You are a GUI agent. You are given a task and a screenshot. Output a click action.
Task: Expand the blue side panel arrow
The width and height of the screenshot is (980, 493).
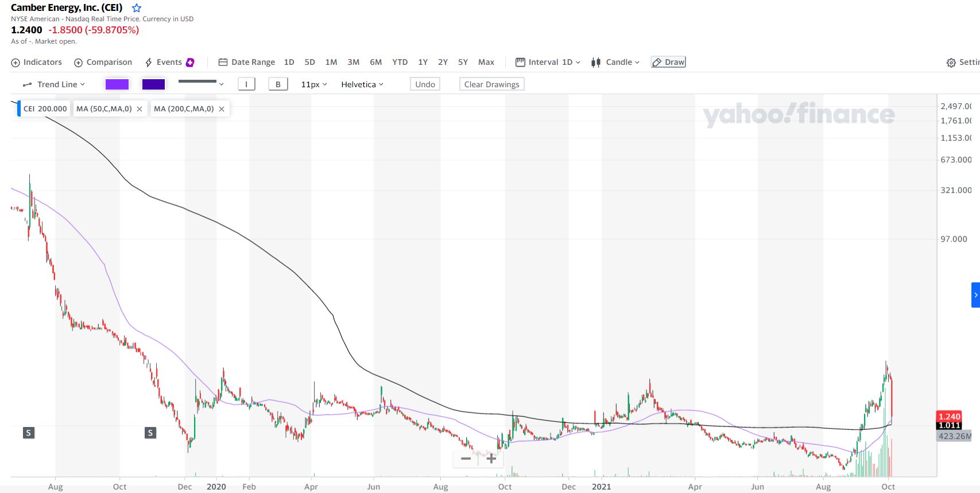(x=975, y=295)
